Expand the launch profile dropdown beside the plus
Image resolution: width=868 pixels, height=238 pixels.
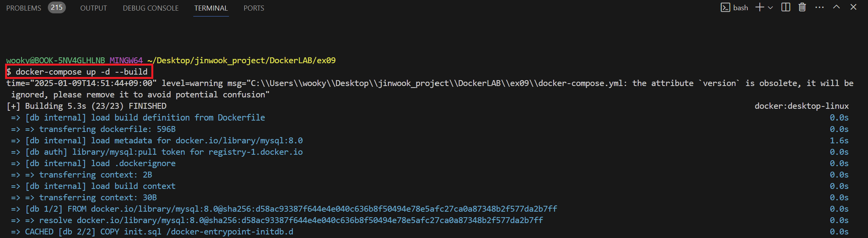point(770,8)
